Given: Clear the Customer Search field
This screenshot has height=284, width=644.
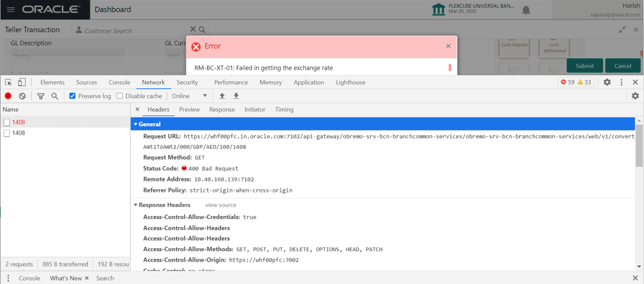Looking at the screenshot, I should (193, 29).
